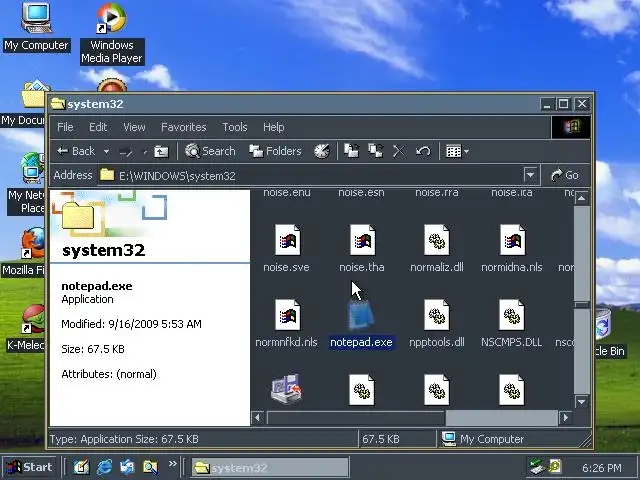This screenshot has height=480, width=640.
Task: Open the View menu
Action: click(x=134, y=127)
